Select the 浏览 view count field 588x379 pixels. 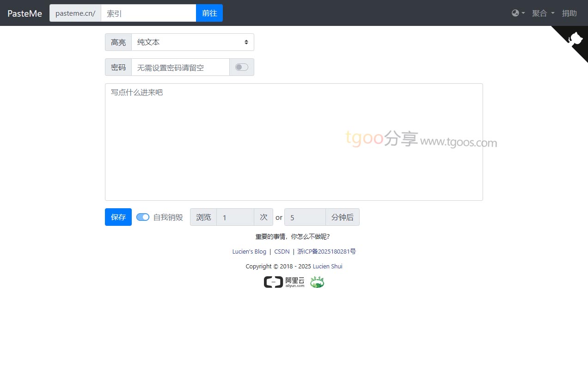[235, 217]
